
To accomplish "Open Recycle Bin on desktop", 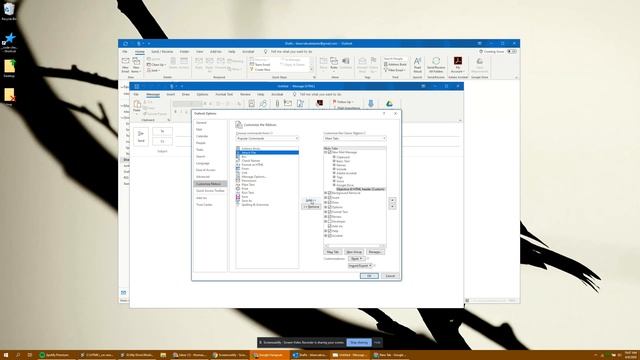I will tap(9, 11).
